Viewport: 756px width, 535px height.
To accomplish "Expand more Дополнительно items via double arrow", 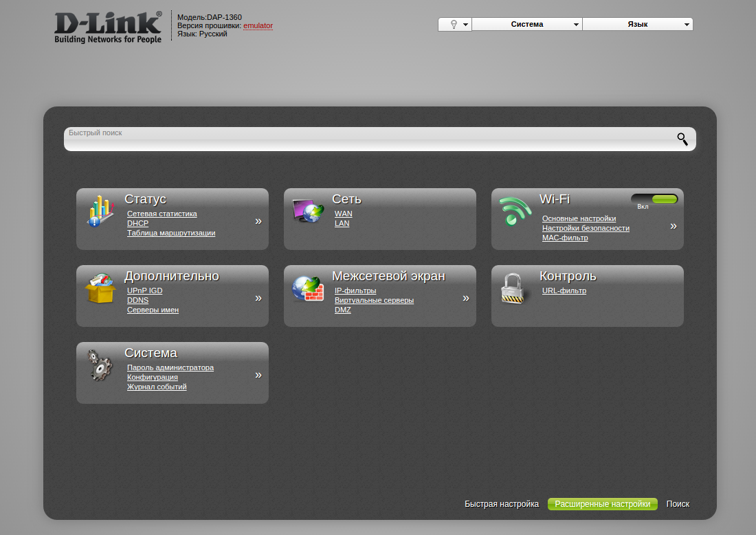I will [258, 298].
